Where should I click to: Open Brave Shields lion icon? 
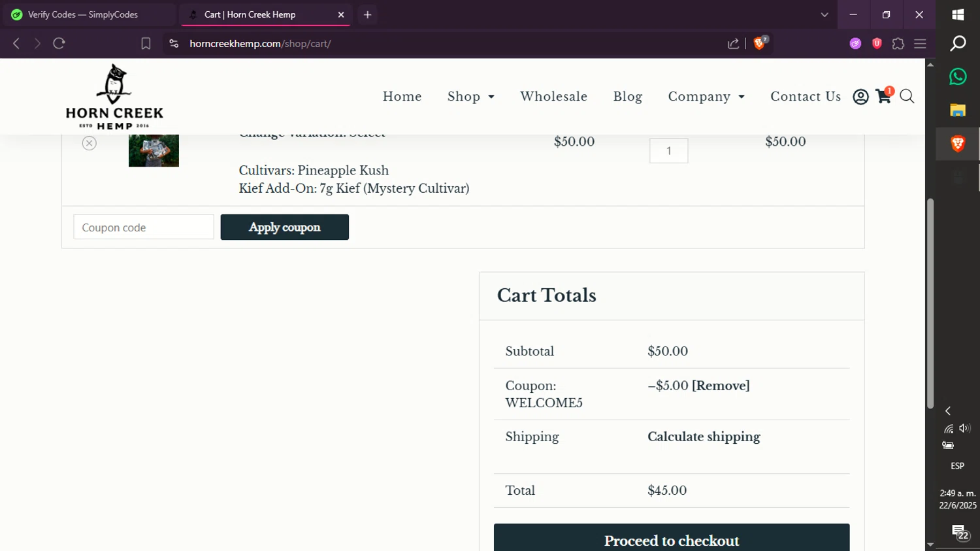[x=760, y=43]
